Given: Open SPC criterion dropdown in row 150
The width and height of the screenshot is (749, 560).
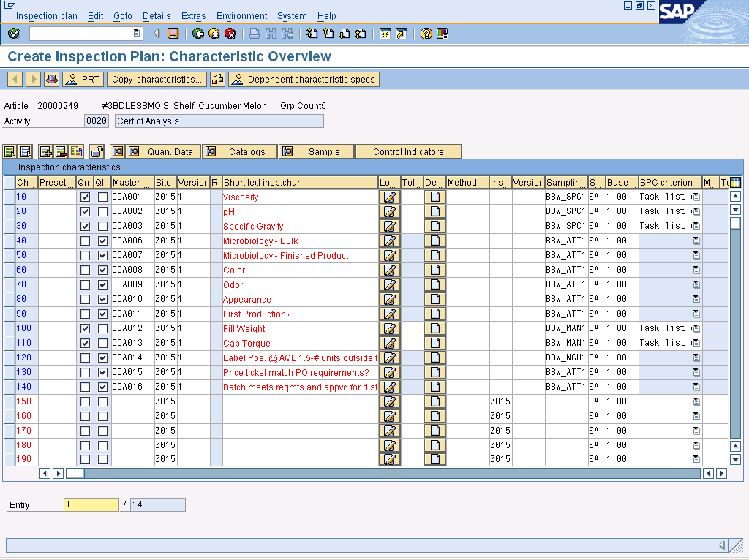Looking at the screenshot, I should tap(696, 401).
